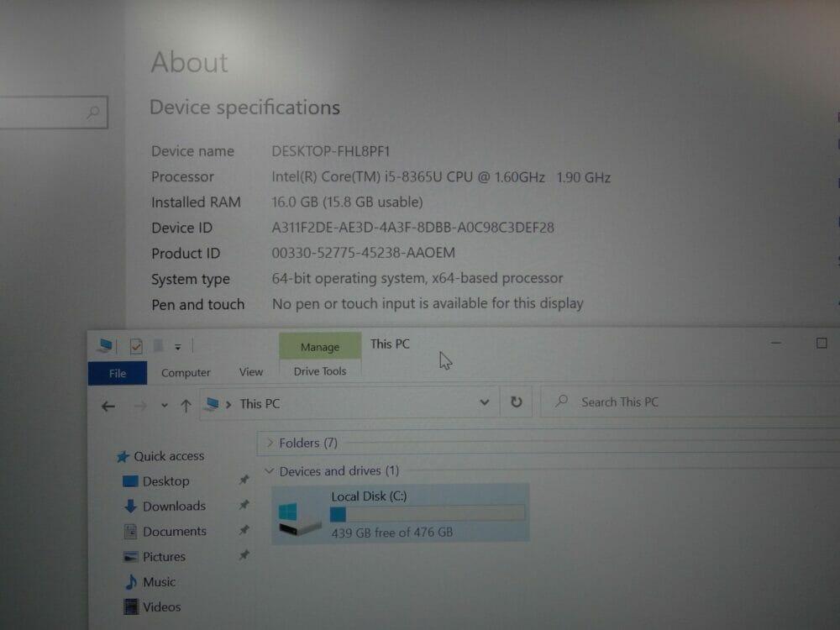Image resolution: width=840 pixels, height=630 pixels.
Task: Open the File menu in Explorer
Action: pos(118,373)
